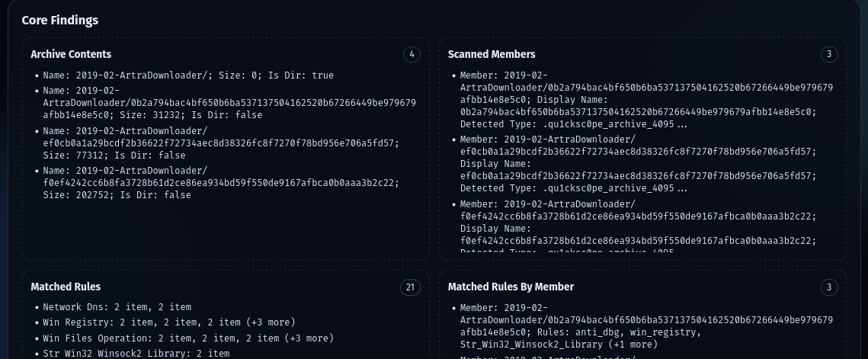The height and width of the screenshot is (359, 868).
Task: Select the archive entry with Size: 31232
Action: point(229,103)
